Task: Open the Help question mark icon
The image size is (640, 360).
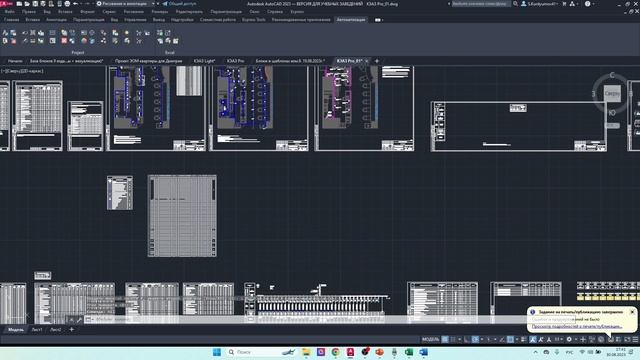Action: [x=587, y=4]
